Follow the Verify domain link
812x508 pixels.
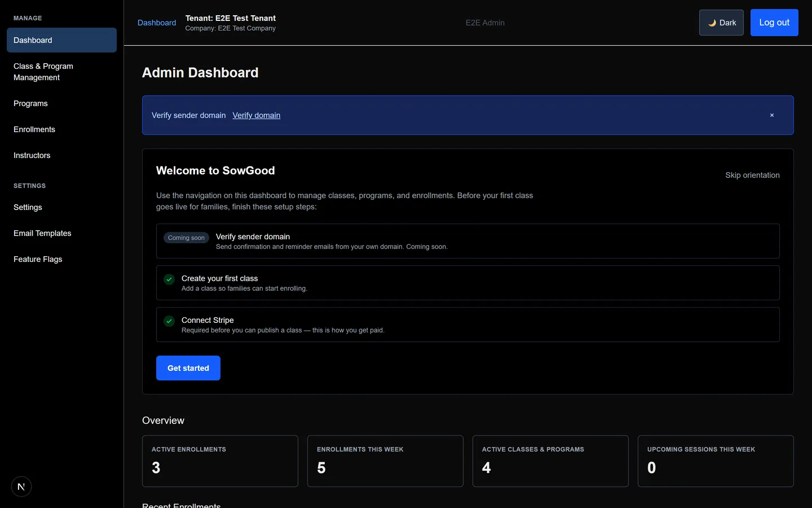pyautogui.click(x=257, y=115)
